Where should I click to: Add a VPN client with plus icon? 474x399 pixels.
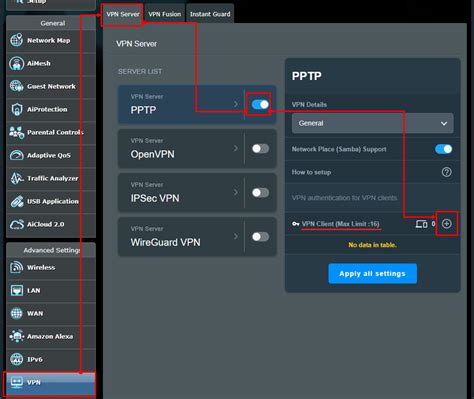(x=446, y=224)
